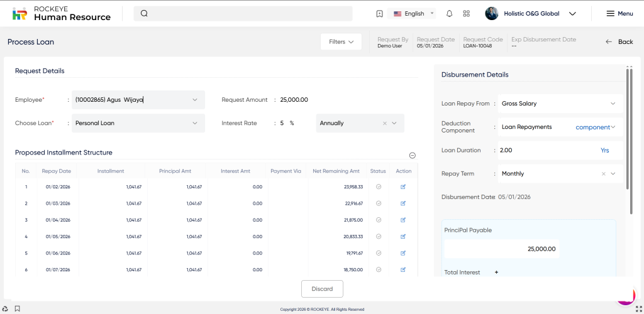Toggle status circle for installment 2
The image size is (644, 314).
378,203
